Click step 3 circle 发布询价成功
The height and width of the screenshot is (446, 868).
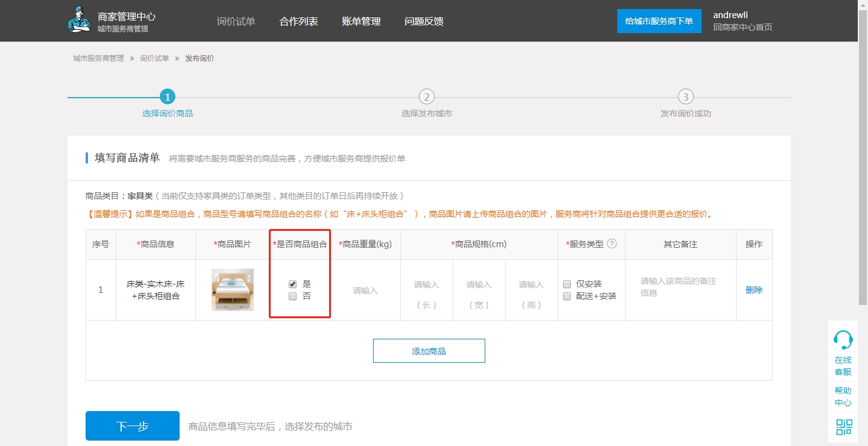685,96
